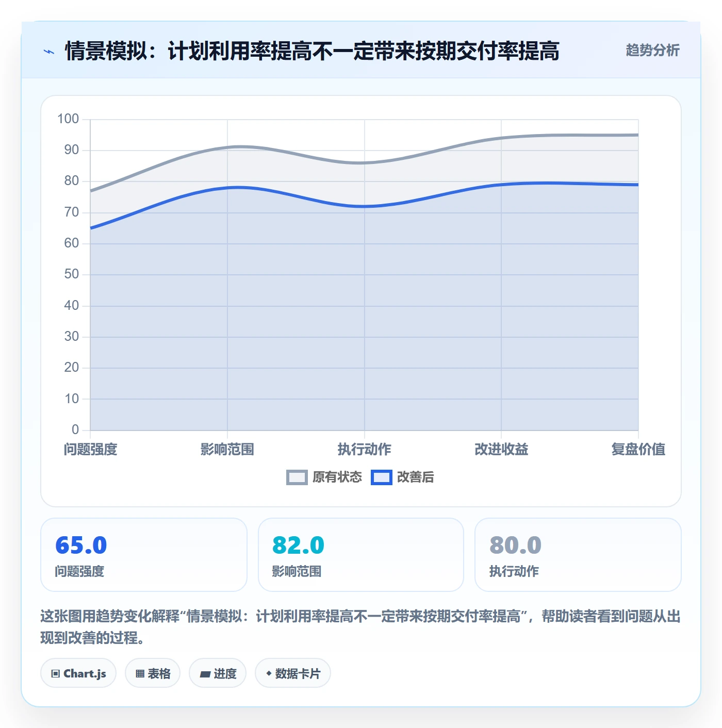Click the 影响范围 x-axis label
The width and height of the screenshot is (722, 728).
(x=227, y=449)
